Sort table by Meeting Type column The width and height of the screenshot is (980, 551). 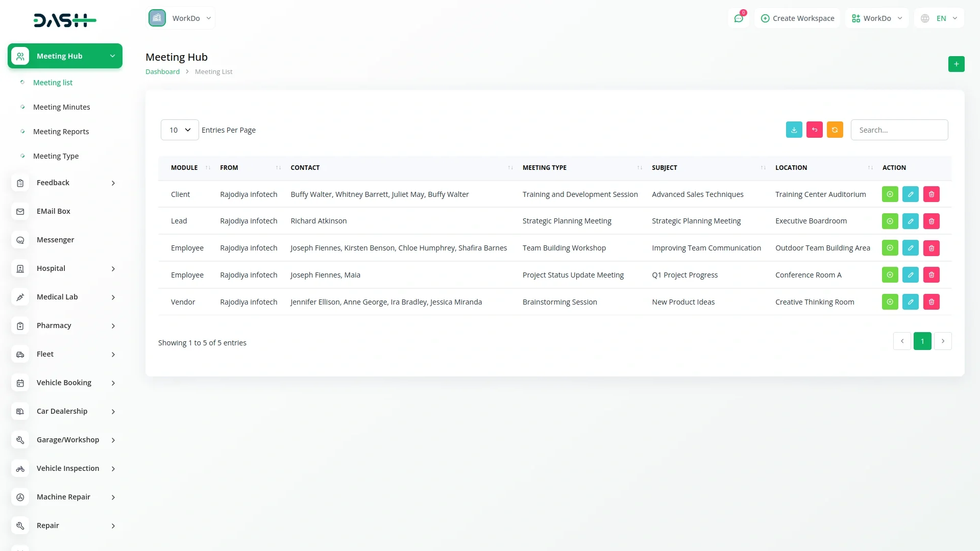[x=544, y=168]
